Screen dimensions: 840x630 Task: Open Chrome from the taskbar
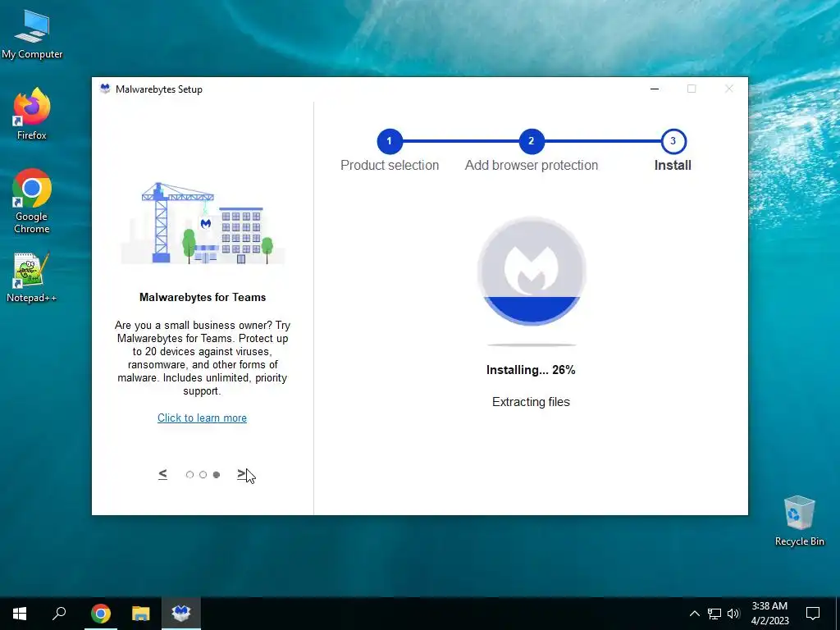(100, 614)
